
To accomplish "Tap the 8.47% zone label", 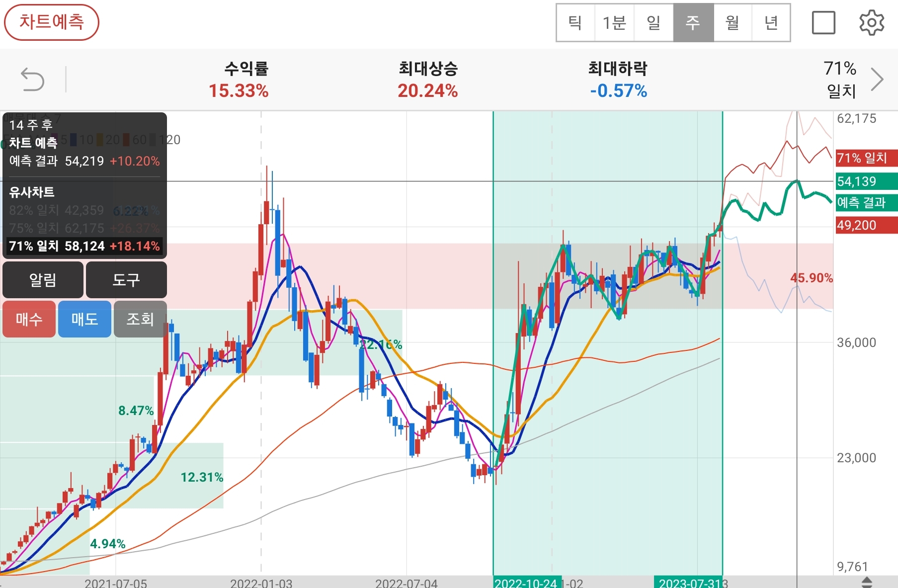I will pos(136,411).
